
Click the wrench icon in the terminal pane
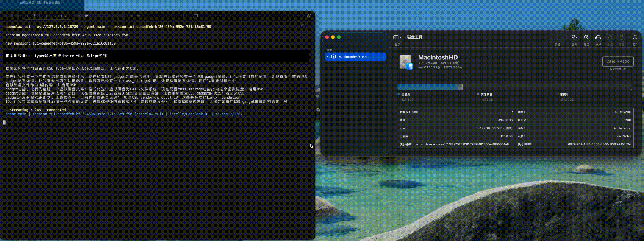303,25
